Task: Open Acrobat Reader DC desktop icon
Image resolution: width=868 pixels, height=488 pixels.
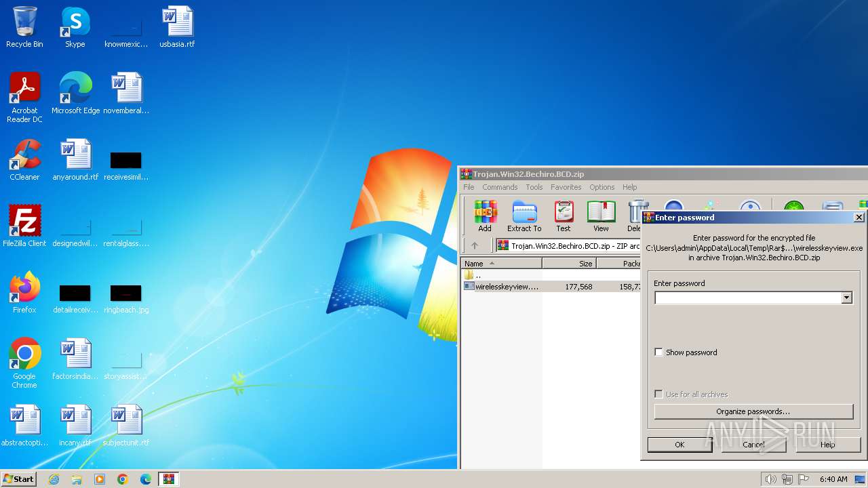Action: pos(24,97)
